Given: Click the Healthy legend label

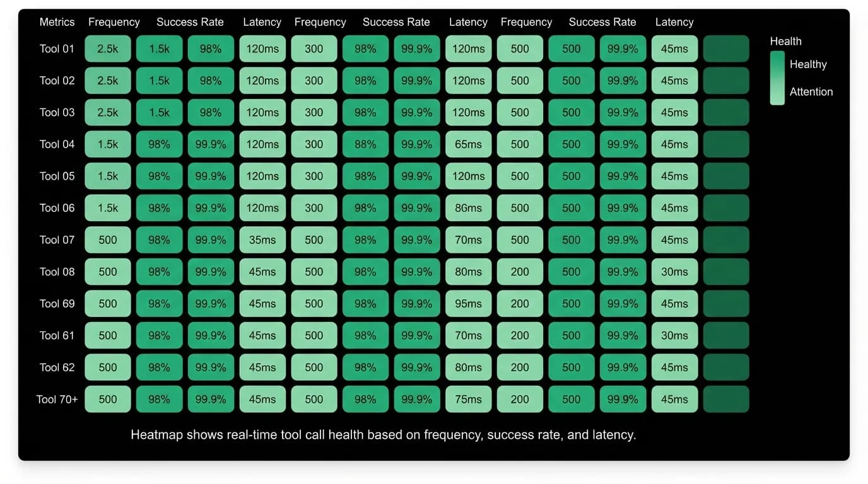Looking at the screenshot, I should (808, 64).
